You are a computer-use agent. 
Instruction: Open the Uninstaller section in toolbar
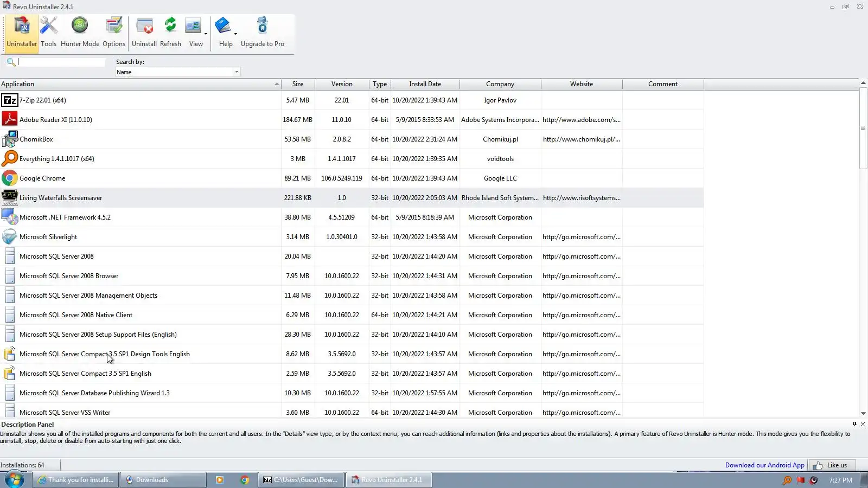click(22, 33)
